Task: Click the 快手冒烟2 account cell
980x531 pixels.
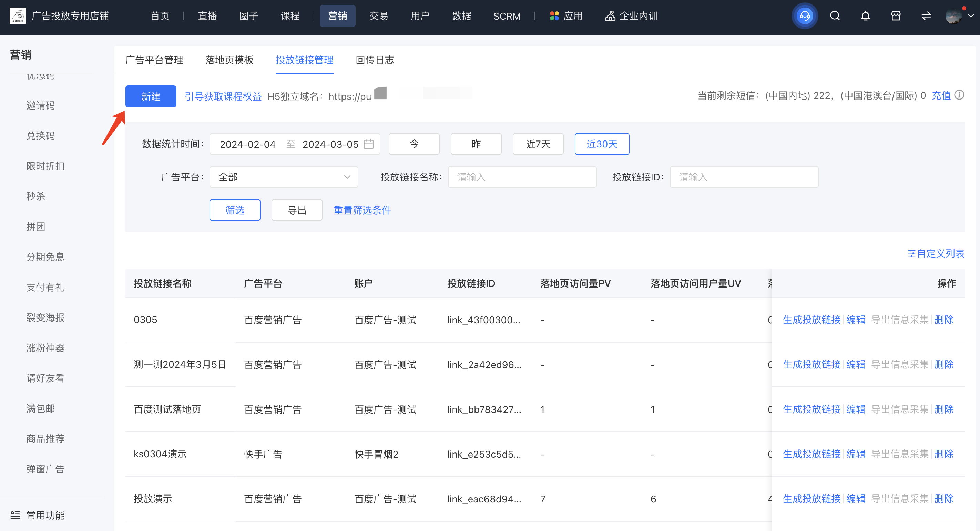Action: [376, 455]
